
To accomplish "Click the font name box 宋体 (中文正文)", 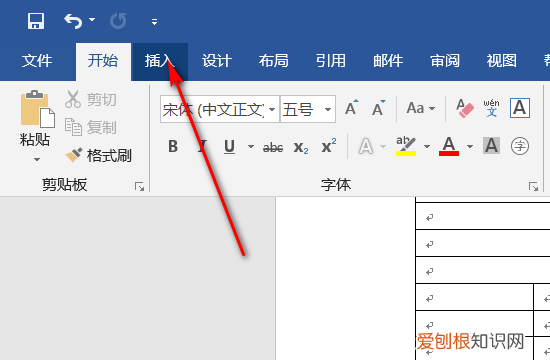I will (213, 109).
